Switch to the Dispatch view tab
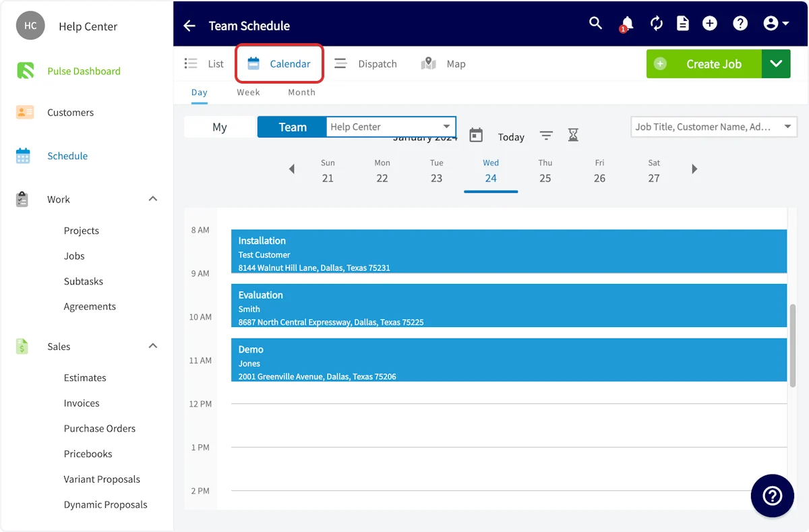 click(365, 64)
